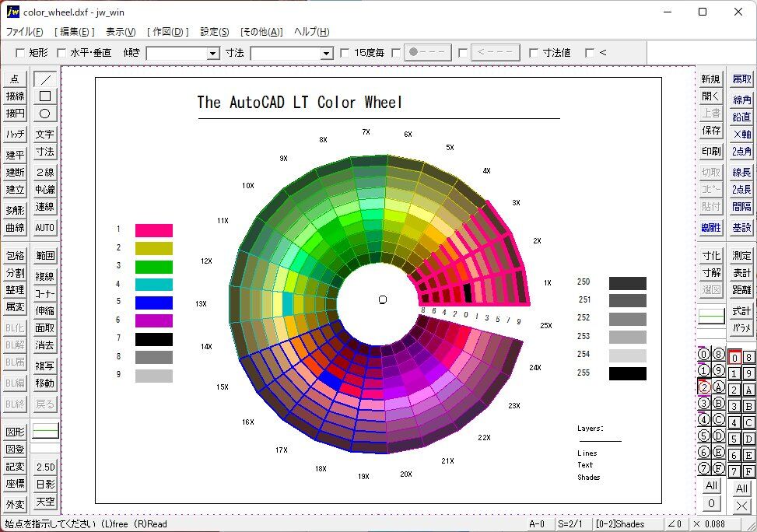Click the circled layer 8 button
757x532 pixels.
coord(717,354)
